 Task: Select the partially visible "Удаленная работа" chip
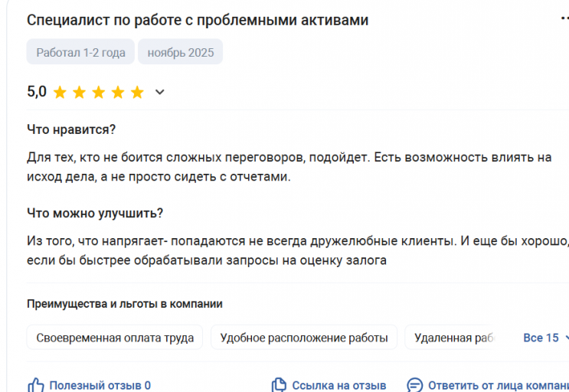click(452, 338)
